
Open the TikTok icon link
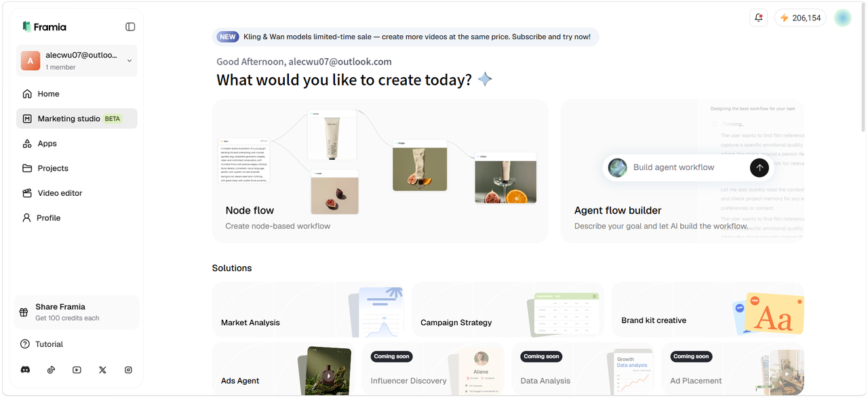point(51,370)
